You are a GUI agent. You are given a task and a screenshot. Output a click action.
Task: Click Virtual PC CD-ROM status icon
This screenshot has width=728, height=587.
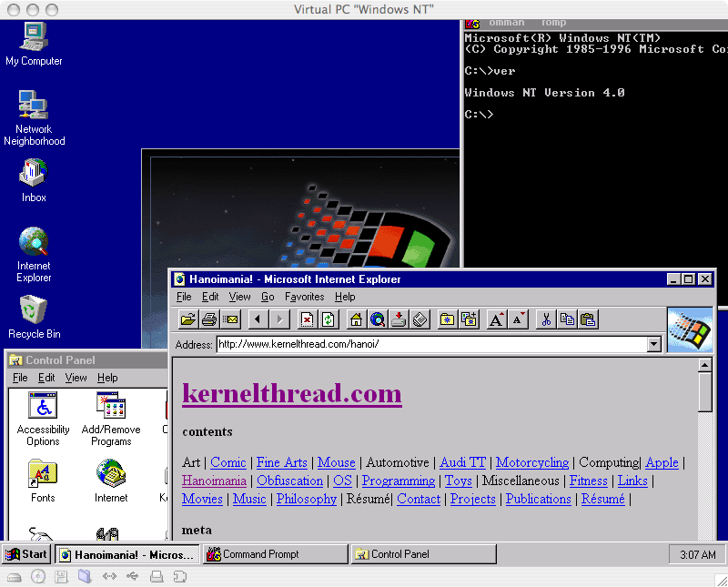pyautogui.click(x=38, y=577)
